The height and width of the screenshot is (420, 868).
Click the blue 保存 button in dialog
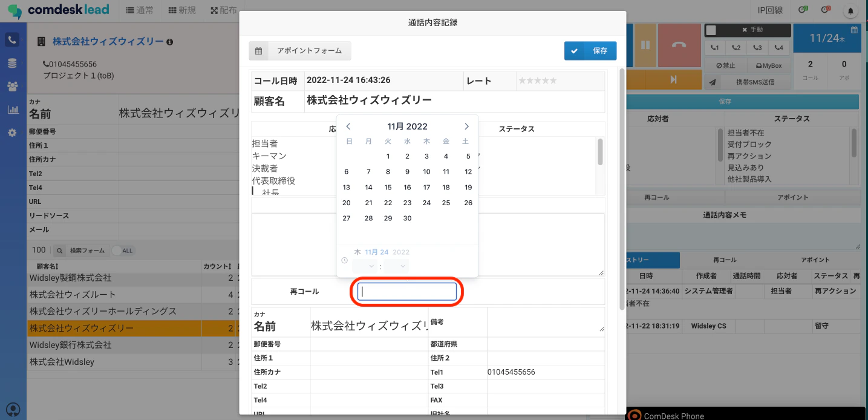590,51
